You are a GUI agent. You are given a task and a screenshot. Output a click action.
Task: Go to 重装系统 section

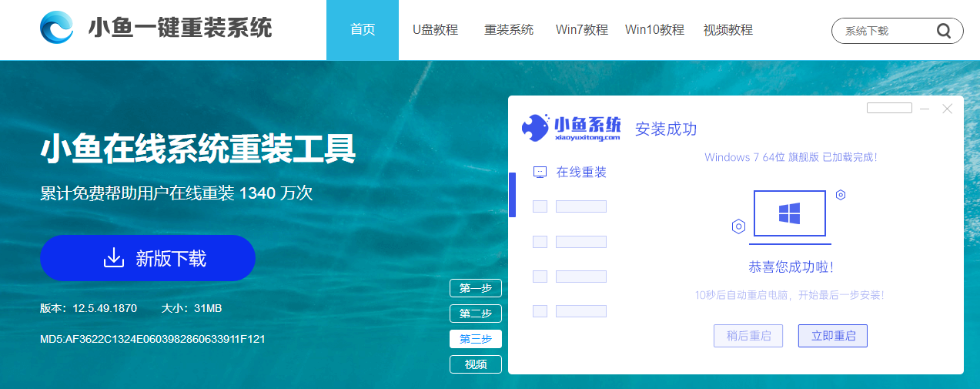tap(509, 30)
